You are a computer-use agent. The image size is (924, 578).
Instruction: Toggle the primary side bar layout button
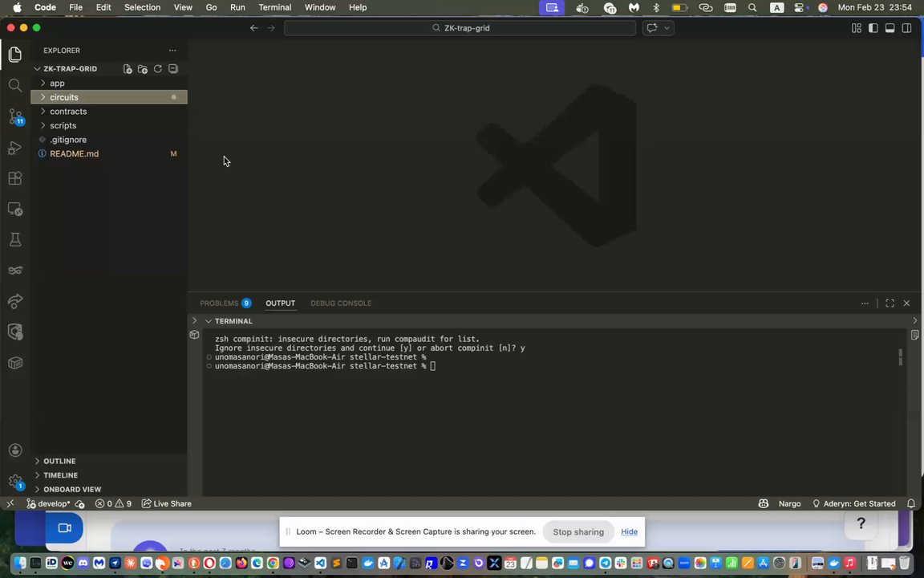(x=873, y=28)
